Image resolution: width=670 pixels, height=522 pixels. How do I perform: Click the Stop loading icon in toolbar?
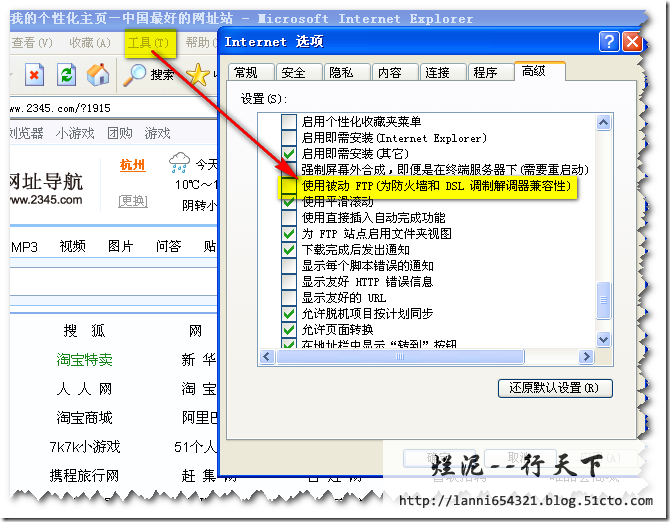34,74
